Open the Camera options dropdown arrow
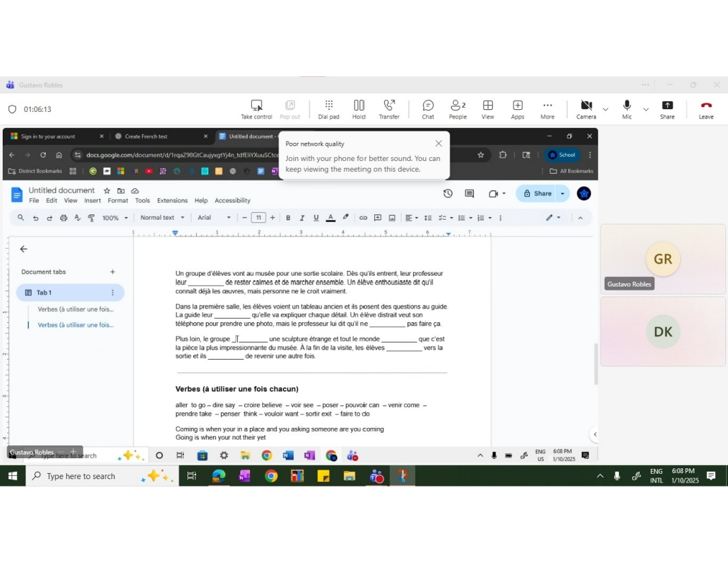Image resolution: width=728 pixels, height=562 pixels. [x=605, y=110]
